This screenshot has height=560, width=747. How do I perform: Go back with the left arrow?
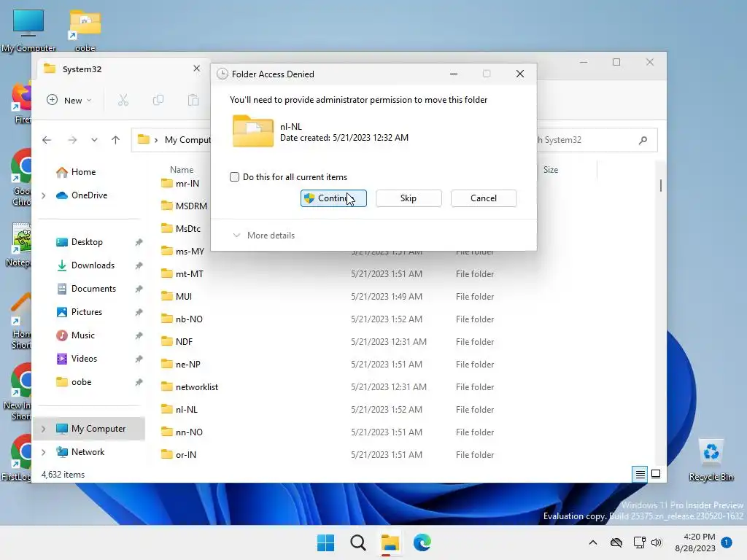47,140
